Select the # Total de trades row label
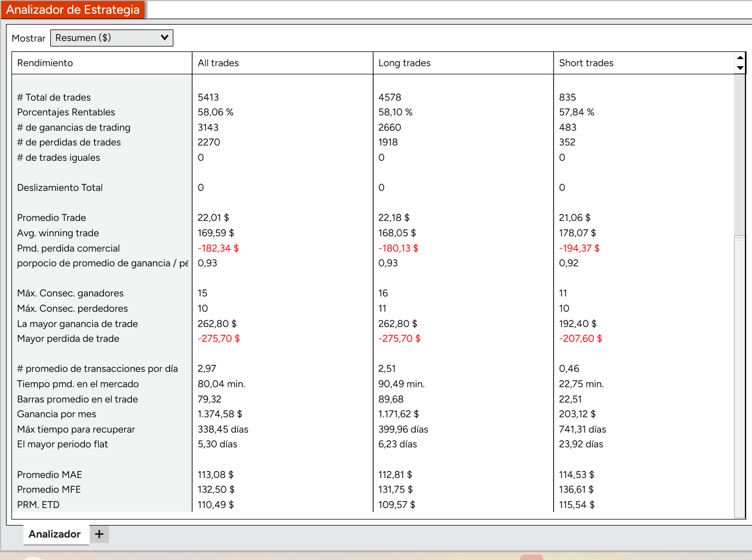 click(54, 97)
